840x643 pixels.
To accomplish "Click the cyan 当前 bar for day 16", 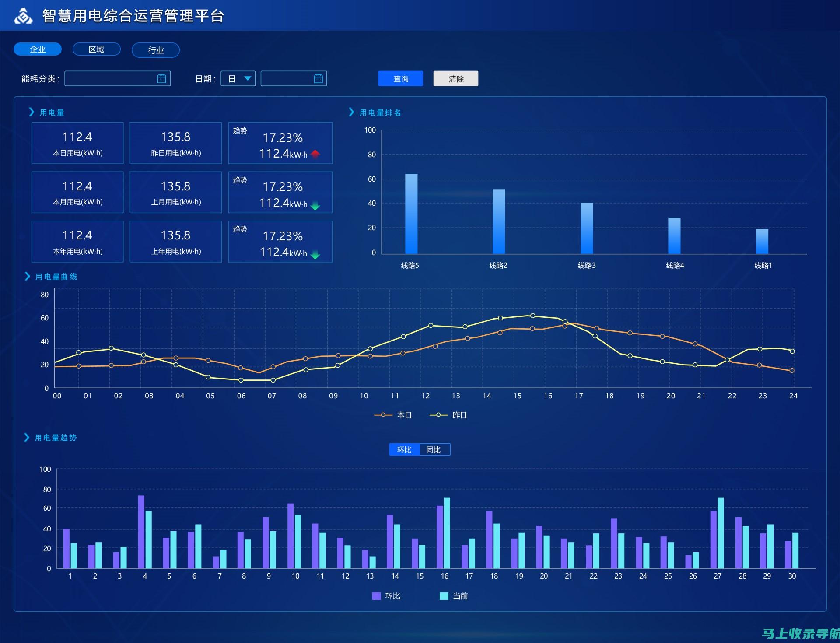I will (x=447, y=533).
